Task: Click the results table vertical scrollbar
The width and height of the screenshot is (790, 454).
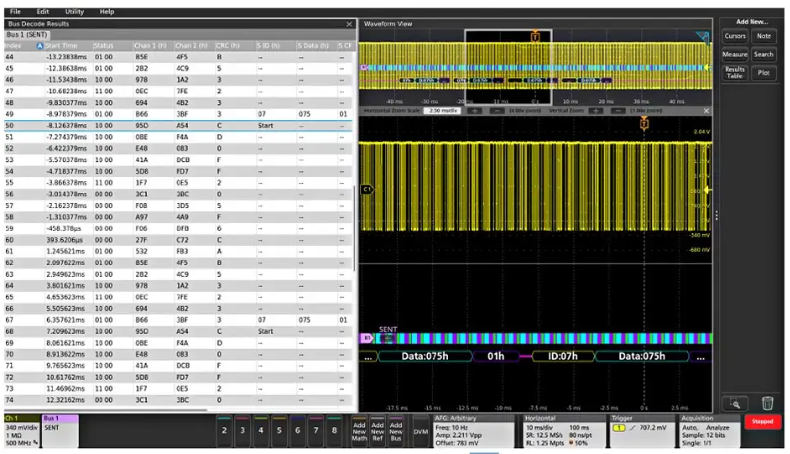Action: pyautogui.click(x=355, y=229)
